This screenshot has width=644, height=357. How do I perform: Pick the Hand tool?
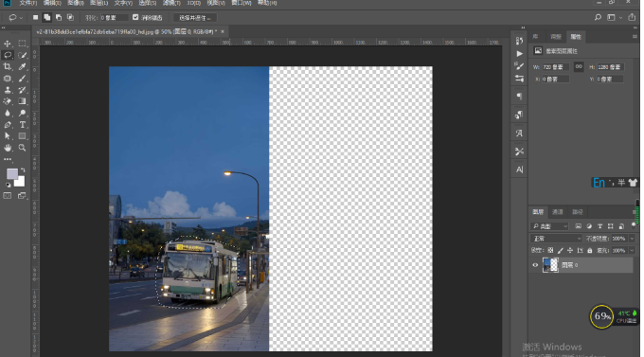[8, 148]
